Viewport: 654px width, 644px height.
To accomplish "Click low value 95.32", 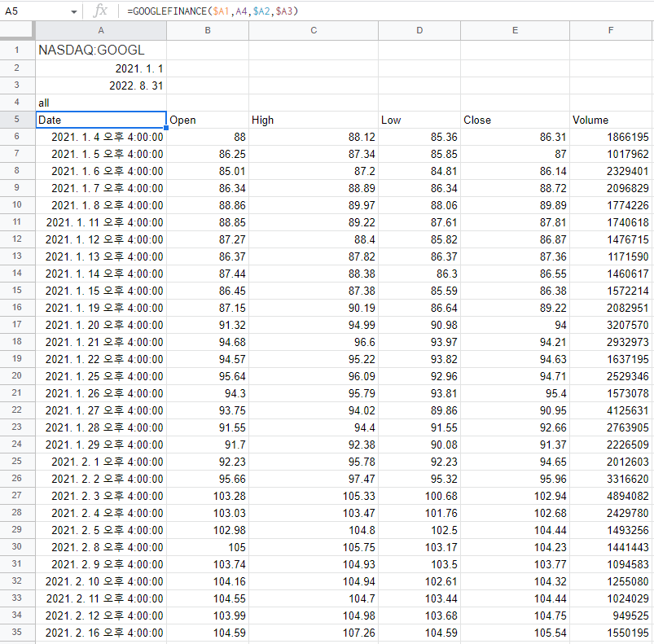I will 419,479.
